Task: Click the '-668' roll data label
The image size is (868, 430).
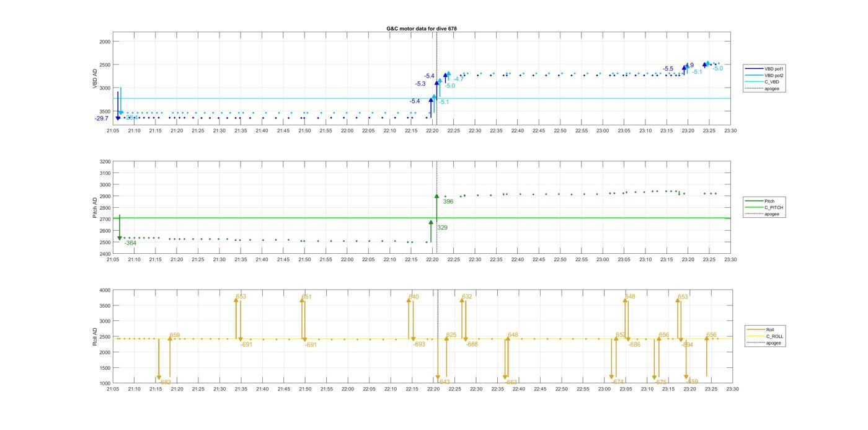Action: coord(472,344)
